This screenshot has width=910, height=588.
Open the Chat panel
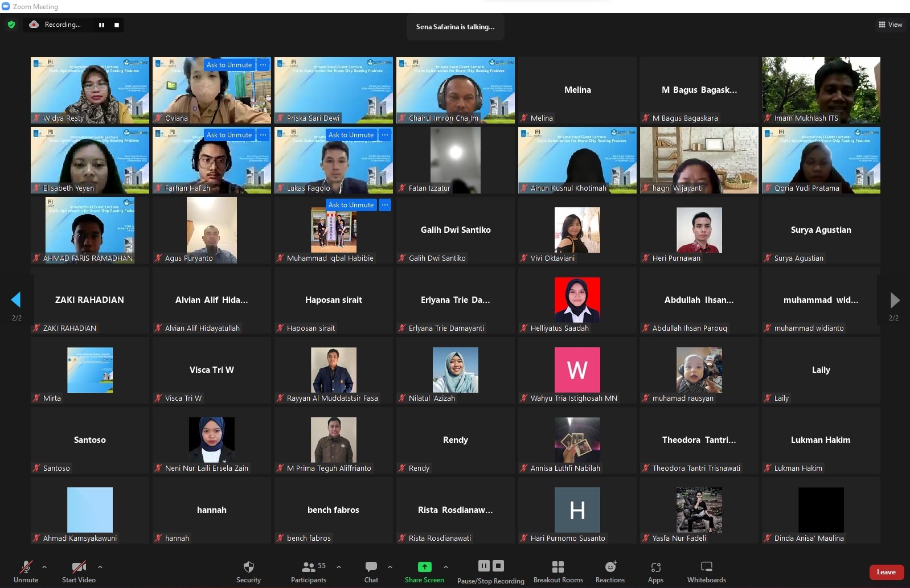[x=371, y=571]
